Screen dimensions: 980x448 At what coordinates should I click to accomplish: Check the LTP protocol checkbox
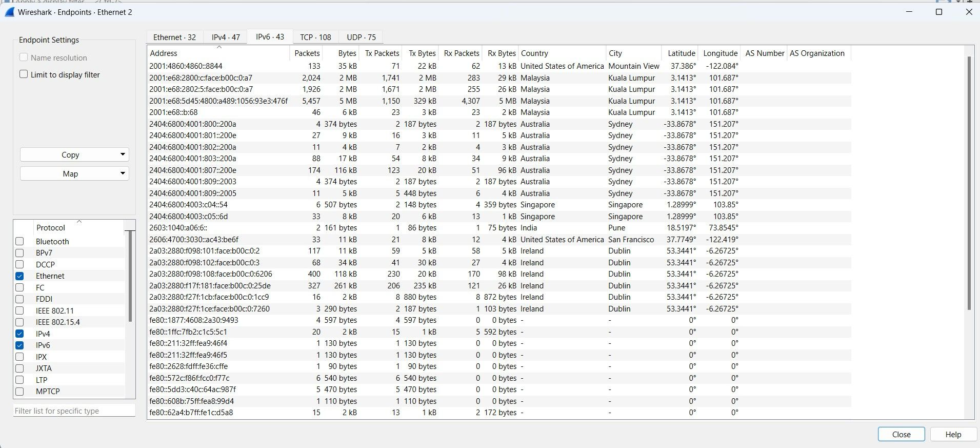pyautogui.click(x=19, y=380)
